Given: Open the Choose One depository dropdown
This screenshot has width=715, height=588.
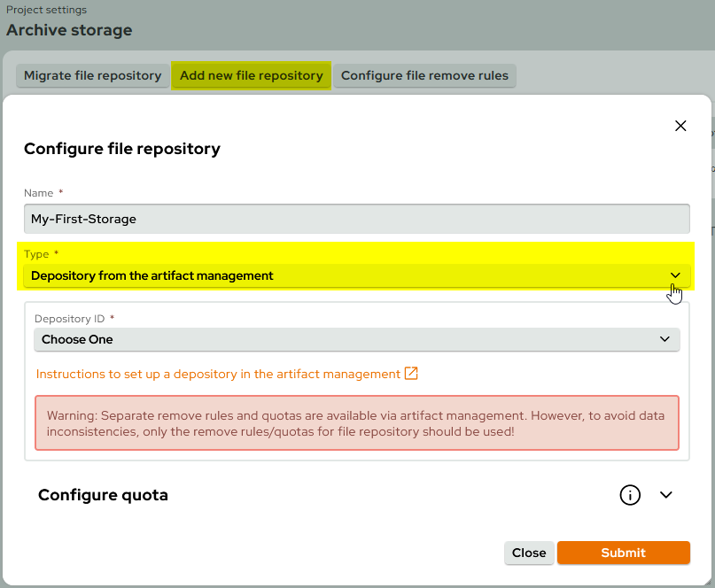Looking at the screenshot, I should pos(354,339).
